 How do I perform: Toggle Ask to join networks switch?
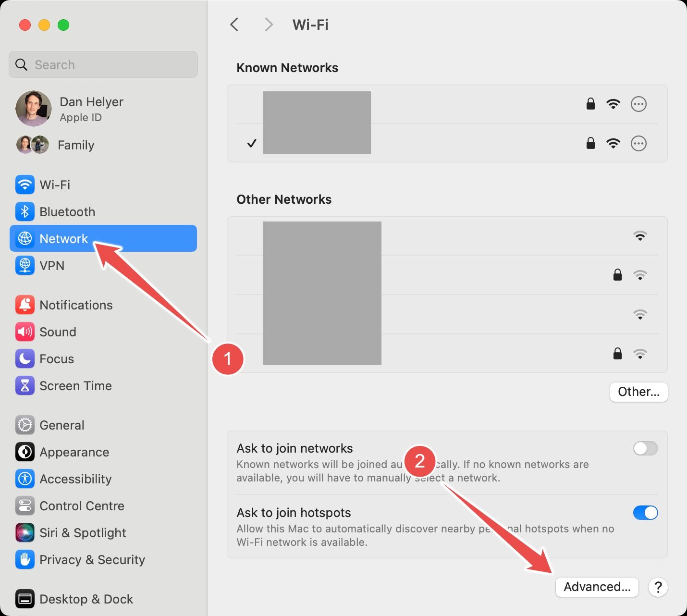tap(645, 448)
